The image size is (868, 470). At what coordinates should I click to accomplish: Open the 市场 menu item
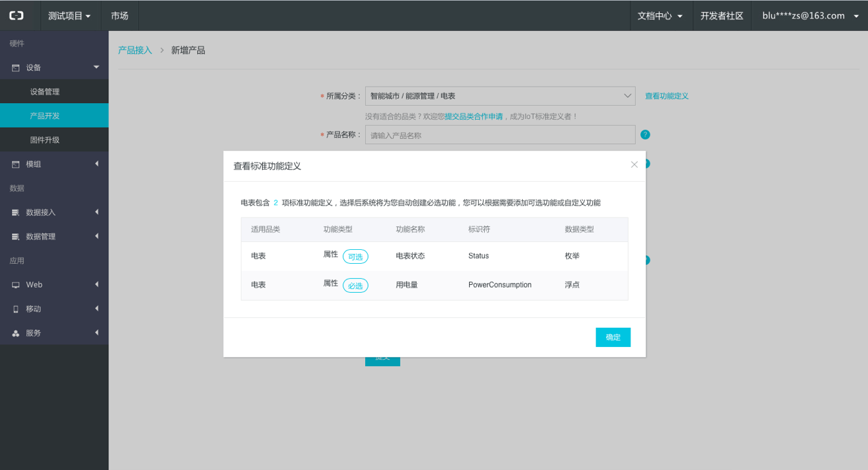click(120, 16)
